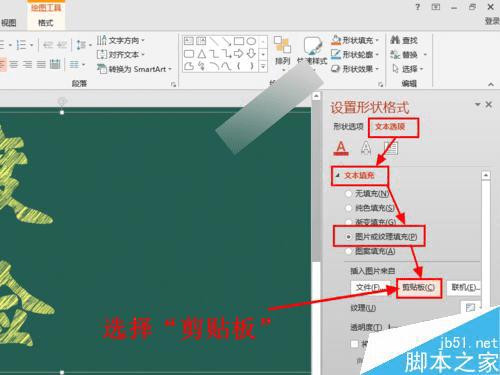
Task: Select the oval shape in gallery
Action: pyautogui.click(x=251, y=41)
